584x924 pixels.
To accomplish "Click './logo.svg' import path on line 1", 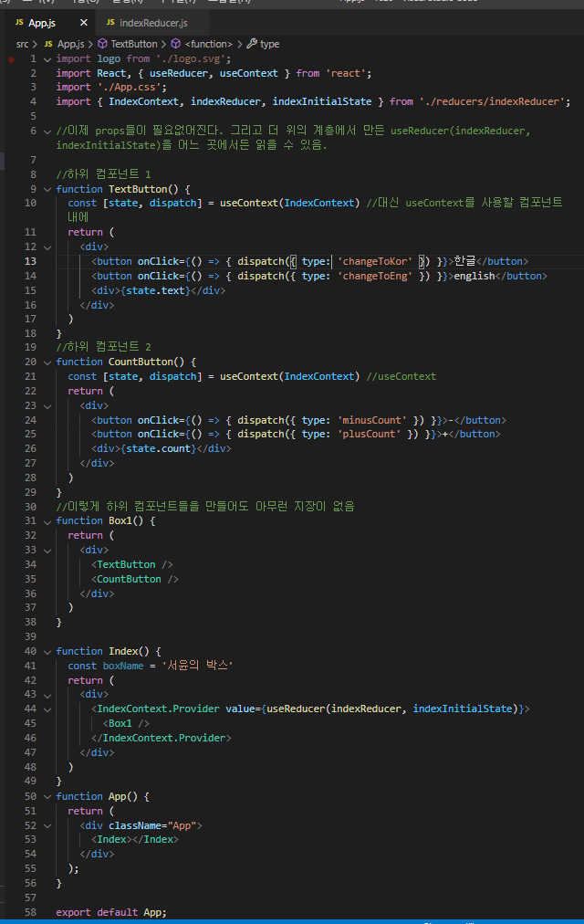I will [191, 59].
